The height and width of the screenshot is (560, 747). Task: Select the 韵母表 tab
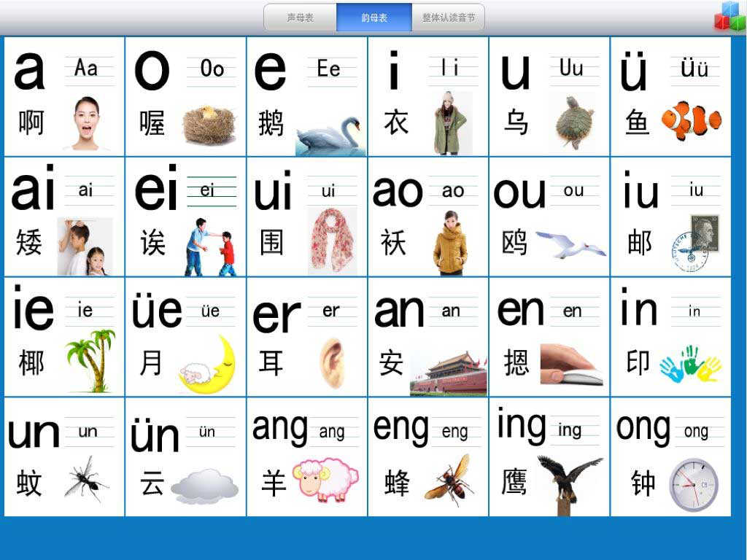pyautogui.click(x=374, y=17)
